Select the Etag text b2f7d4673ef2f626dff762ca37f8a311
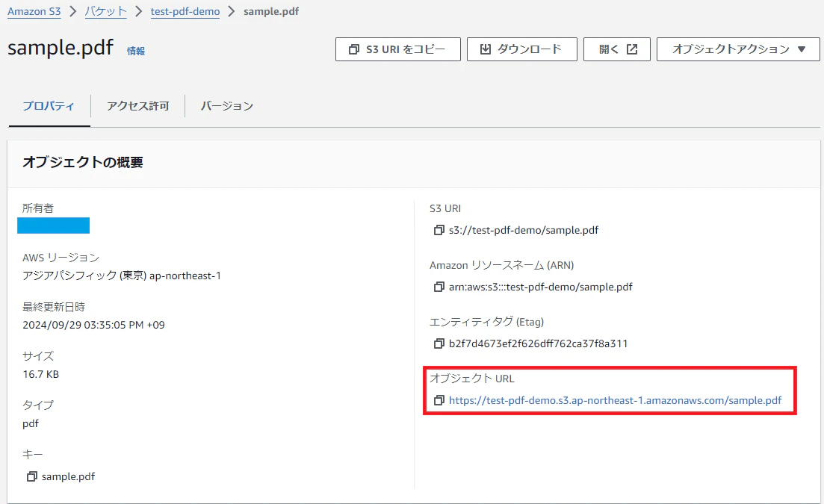This screenshot has height=504, width=824. point(538,343)
